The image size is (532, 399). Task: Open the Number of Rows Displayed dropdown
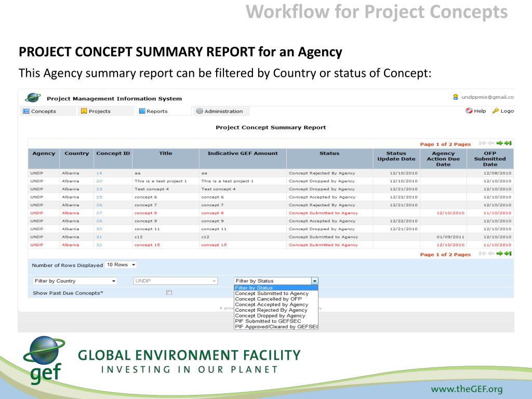[x=121, y=264]
